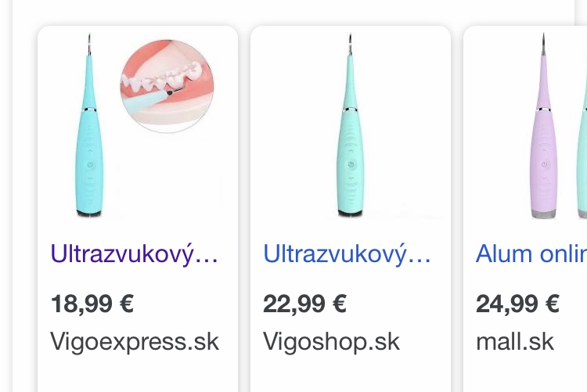Visit the mall.sk seller label

coord(515,342)
